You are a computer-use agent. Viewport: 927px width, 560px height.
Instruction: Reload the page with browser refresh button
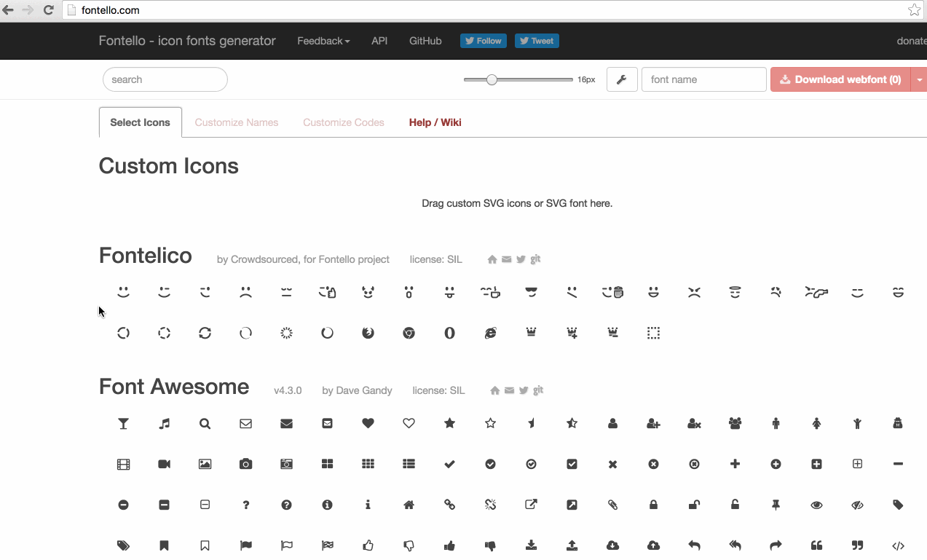[x=48, y=10]
